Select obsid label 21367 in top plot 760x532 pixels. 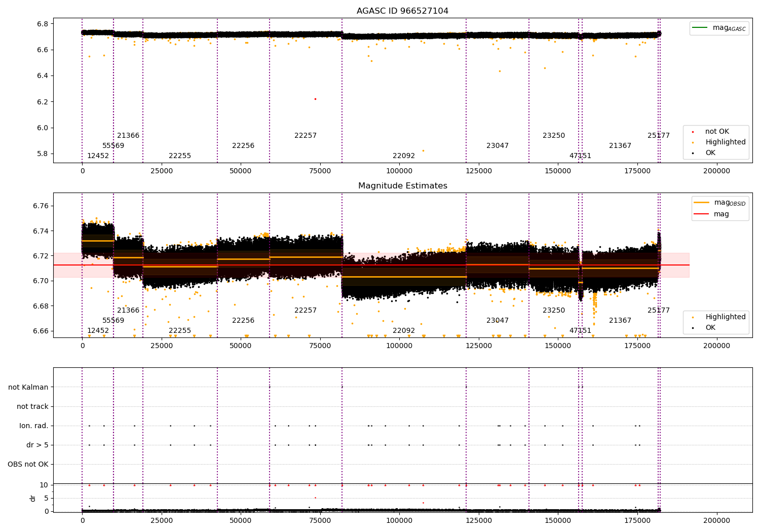(x=620, y=146)
